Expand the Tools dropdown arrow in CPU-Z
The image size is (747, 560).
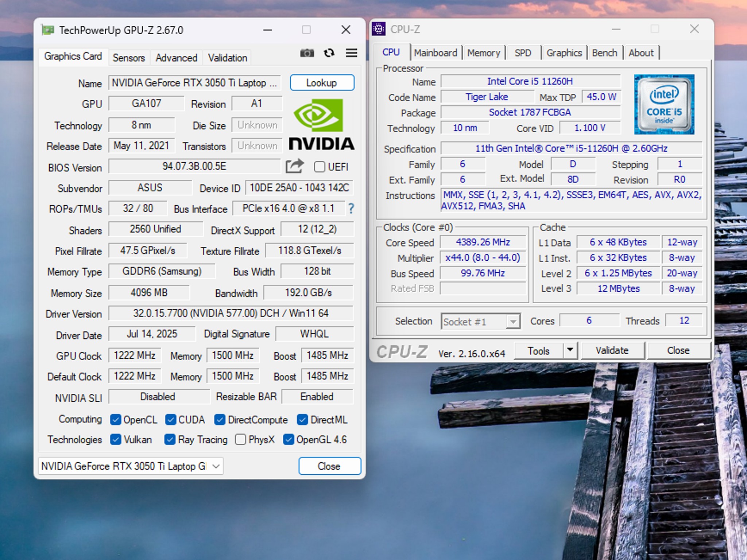(x=570, y=350)
